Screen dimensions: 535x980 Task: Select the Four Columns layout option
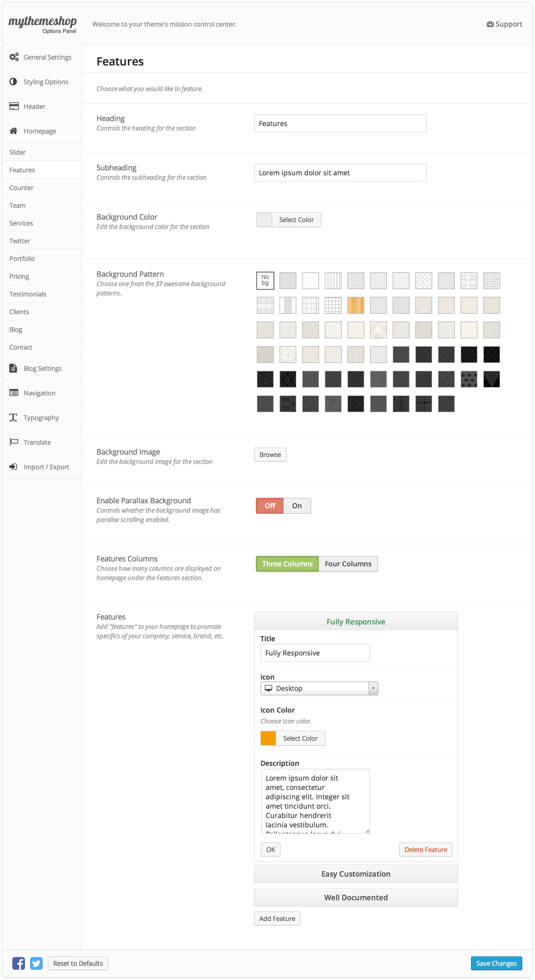pos(347,564)
